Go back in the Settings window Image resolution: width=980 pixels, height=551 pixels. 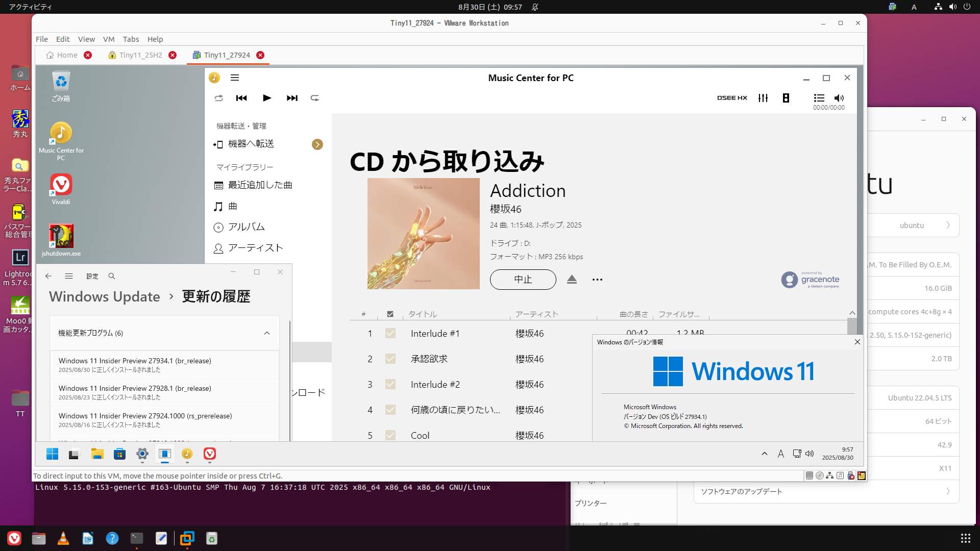tap(48, 276)
